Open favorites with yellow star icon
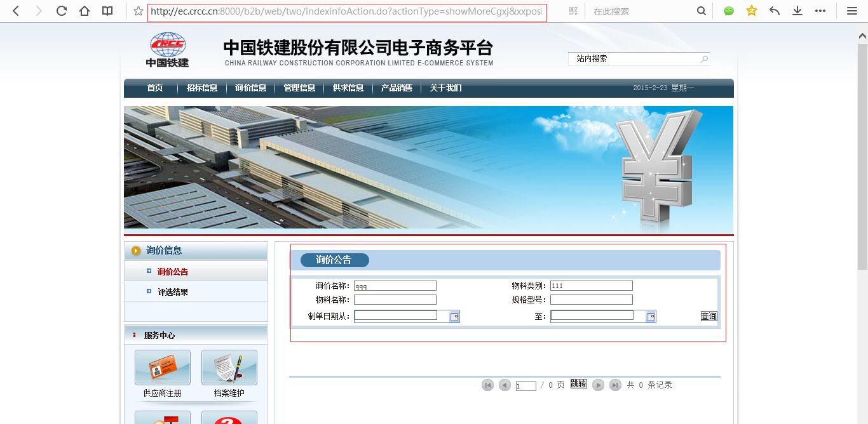 pyautogui.click(x=752, y=11)
